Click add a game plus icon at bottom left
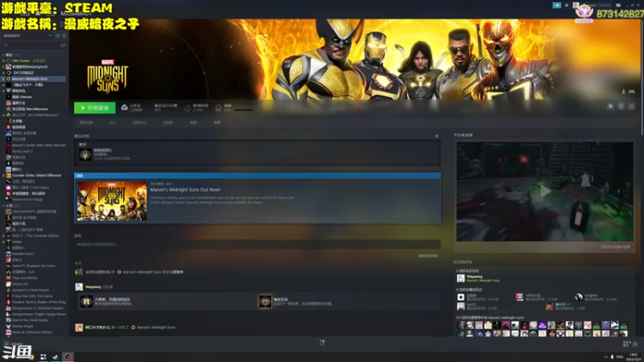644x362 pixels. [6, 344]
